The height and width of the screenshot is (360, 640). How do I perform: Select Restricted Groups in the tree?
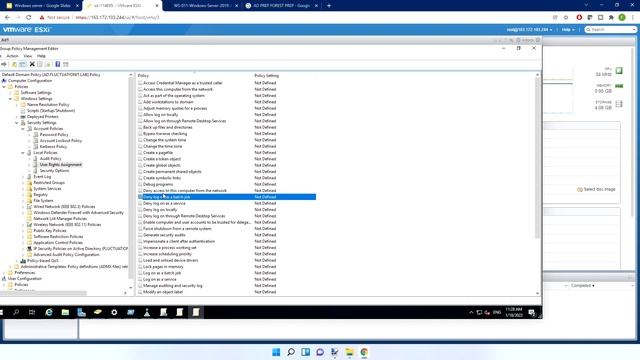tap(49, 182)
